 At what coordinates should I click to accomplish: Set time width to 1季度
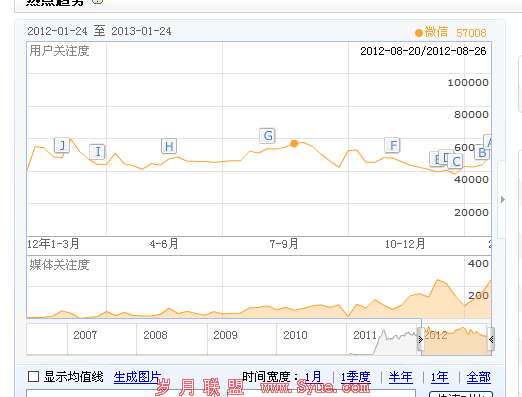click(356, 377)
